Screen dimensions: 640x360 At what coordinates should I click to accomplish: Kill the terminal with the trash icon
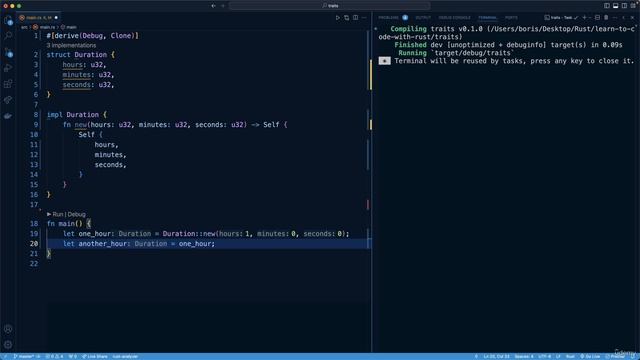606,18
